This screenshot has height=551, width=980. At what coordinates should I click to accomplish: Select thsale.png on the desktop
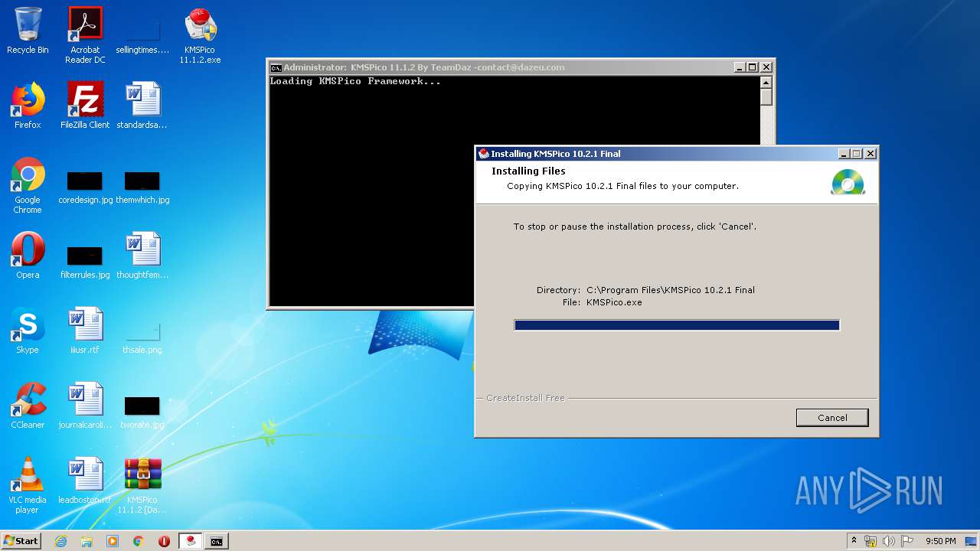pos(142,337)
